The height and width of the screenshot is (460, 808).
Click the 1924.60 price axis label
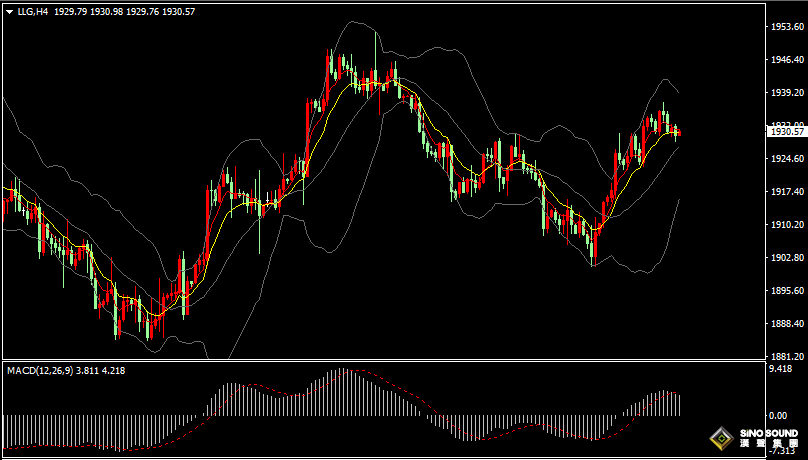tap(785, 159)
